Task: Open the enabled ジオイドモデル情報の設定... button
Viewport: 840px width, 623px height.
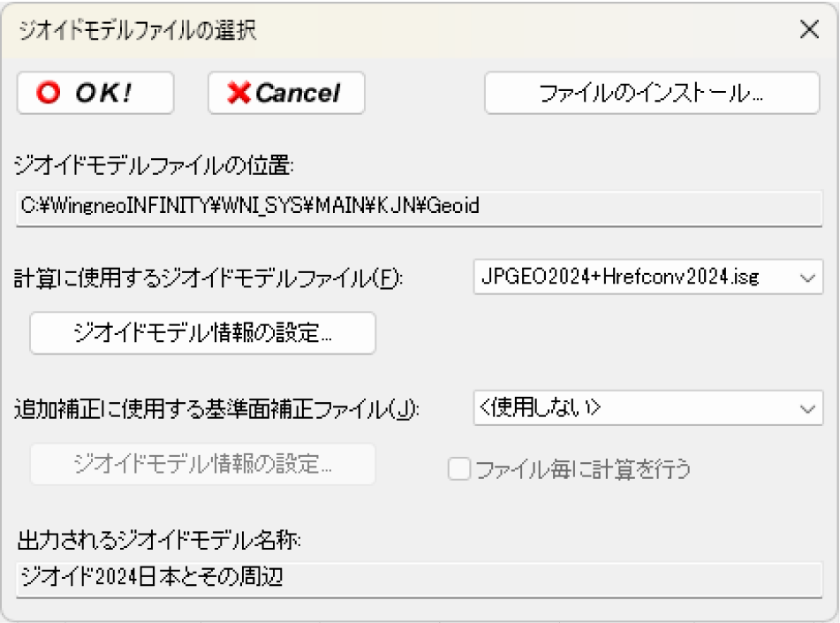Action: (x=203, y=333)
